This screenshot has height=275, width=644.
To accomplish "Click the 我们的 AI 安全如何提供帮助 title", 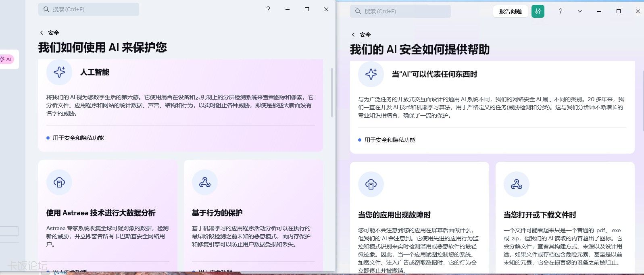I will click(x=420, y=50).
